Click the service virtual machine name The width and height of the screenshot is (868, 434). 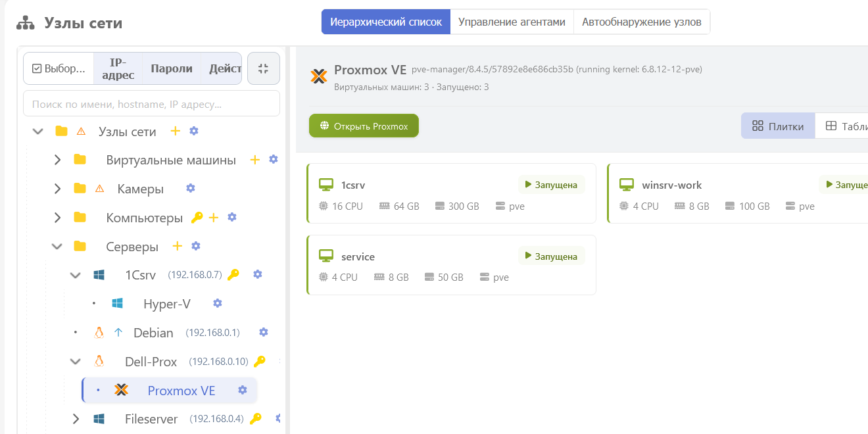pos(358,257)
